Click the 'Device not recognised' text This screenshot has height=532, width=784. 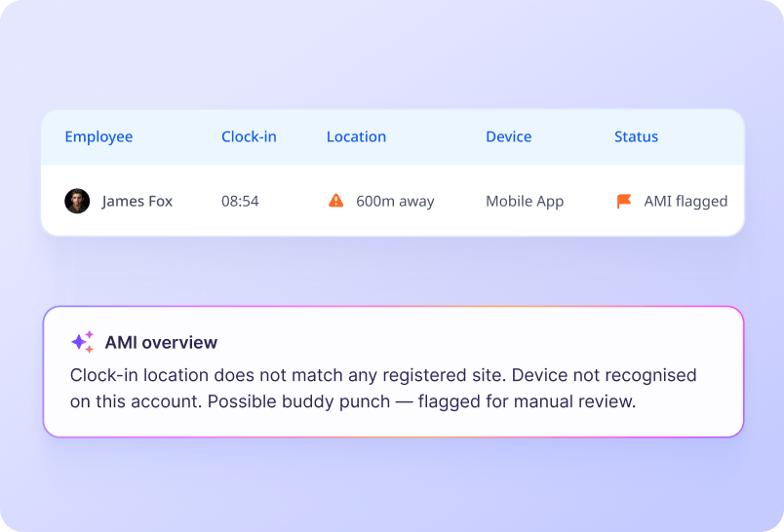point(604,375)
